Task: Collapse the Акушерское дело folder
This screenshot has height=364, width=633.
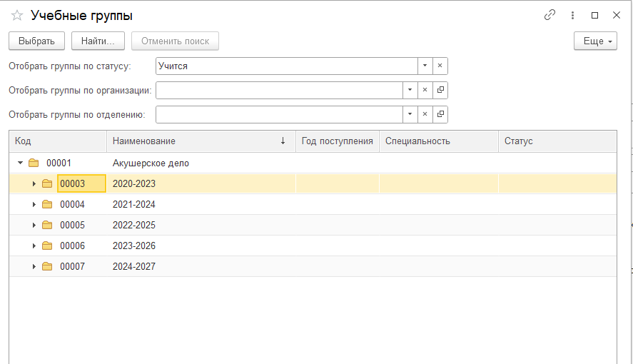Action: tap(21, 163)
